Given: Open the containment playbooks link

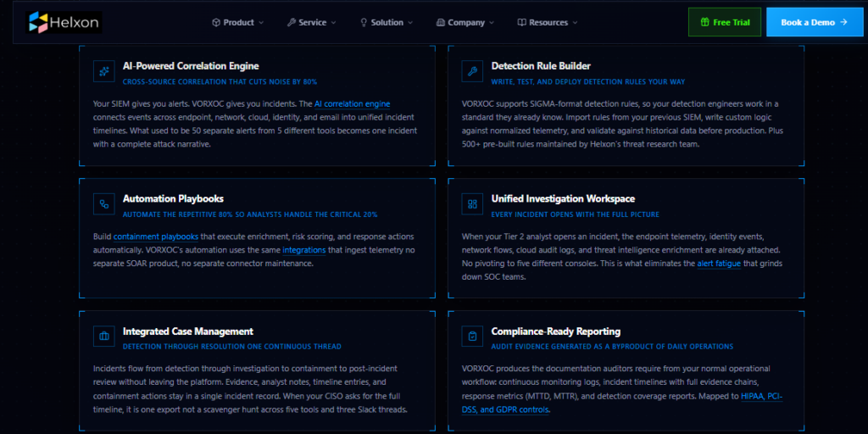Looking at the screenshot, I should click(156, 236).
